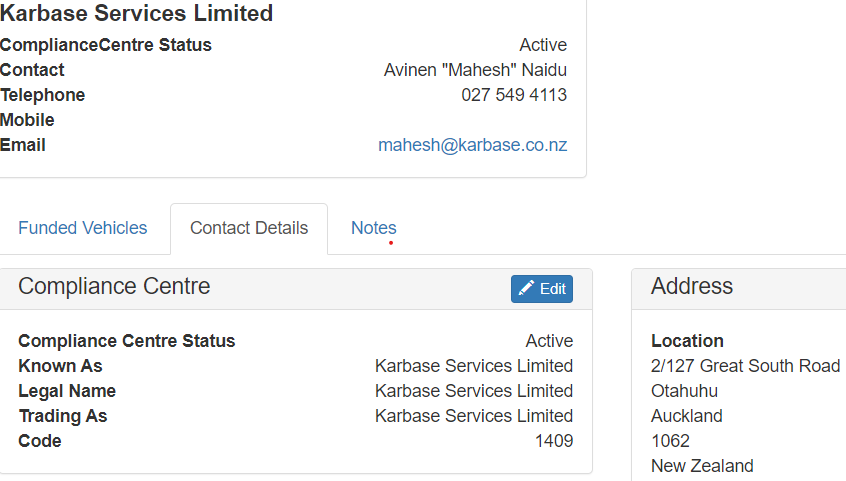Click the Active status in the top summary card
Viewport: 846px width, 481px height.
543,45
